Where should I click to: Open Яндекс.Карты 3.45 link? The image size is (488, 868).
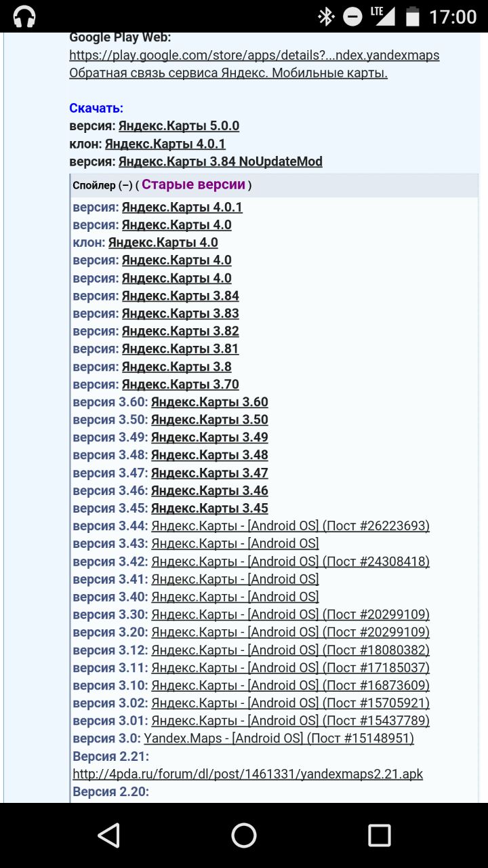209,509
